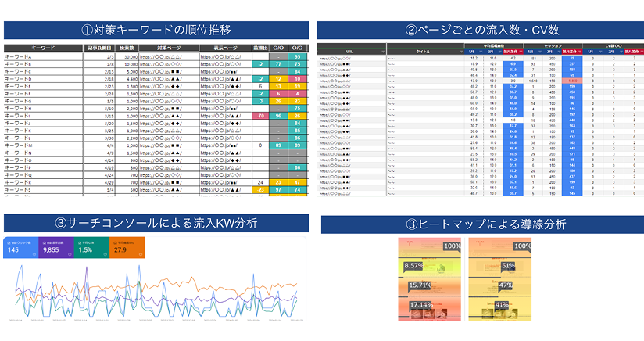644x341 pixels.
Task: Click the help icon on the 145 clicks card
Action: [x=34, y=255]
